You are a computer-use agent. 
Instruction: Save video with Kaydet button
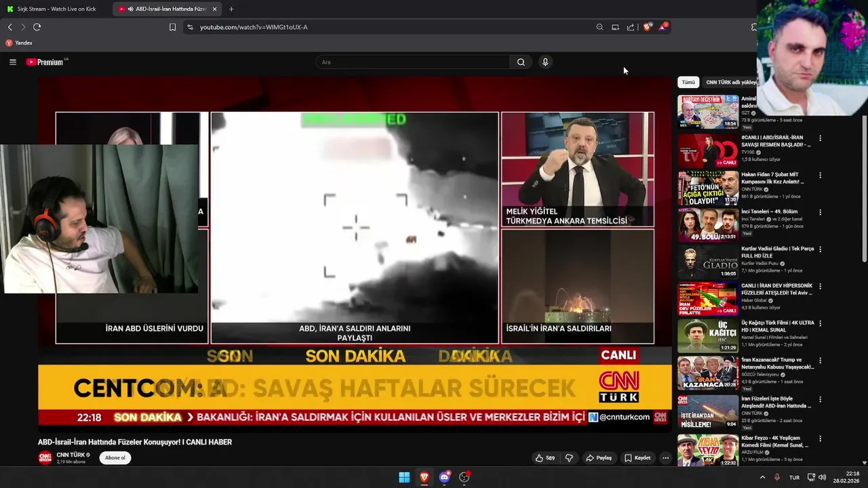pyautogui.click(x=638, y=458)
